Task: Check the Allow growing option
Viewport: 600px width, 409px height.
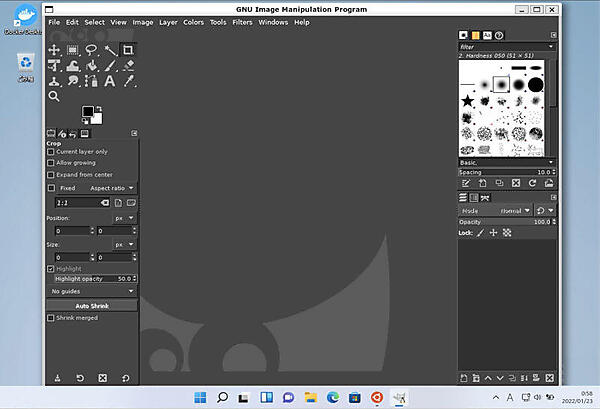Action: pos(52,162)
